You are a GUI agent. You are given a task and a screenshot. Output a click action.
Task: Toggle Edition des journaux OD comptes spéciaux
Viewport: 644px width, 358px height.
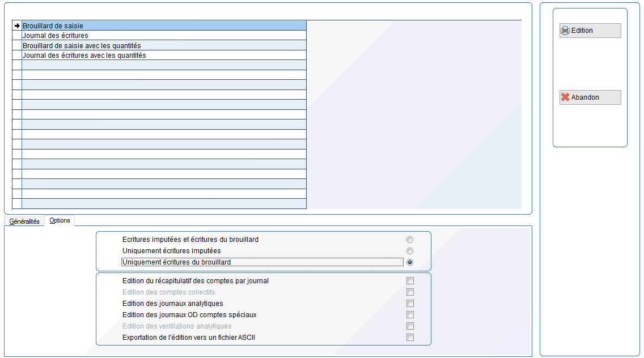click(x=410, y=315)
